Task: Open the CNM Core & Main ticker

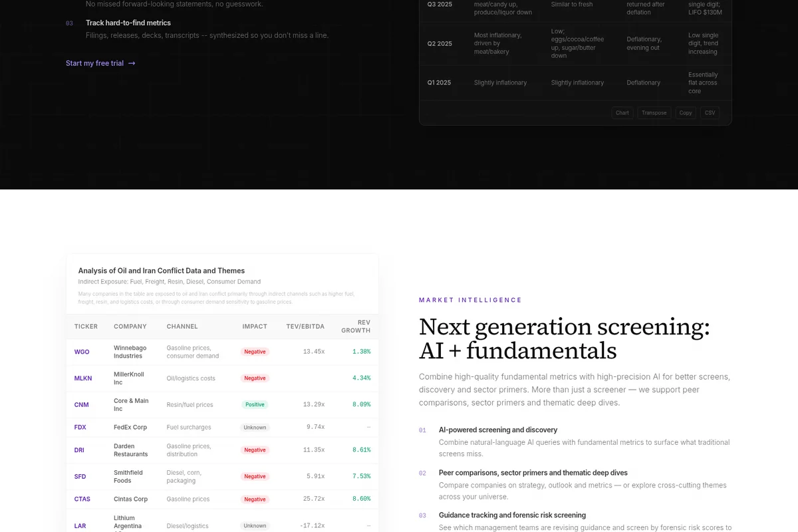Action: (81, 404)
